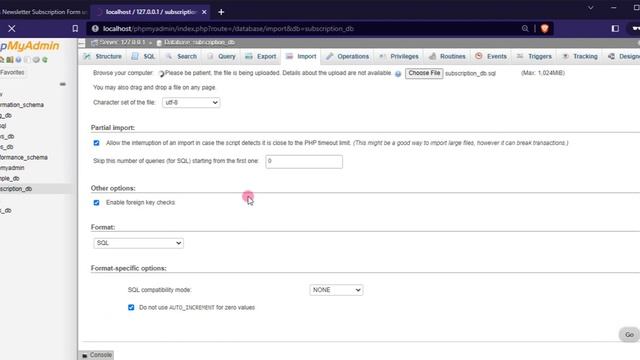Click the Designer tab icon
The image size is (640, 360).
[611, 56]
